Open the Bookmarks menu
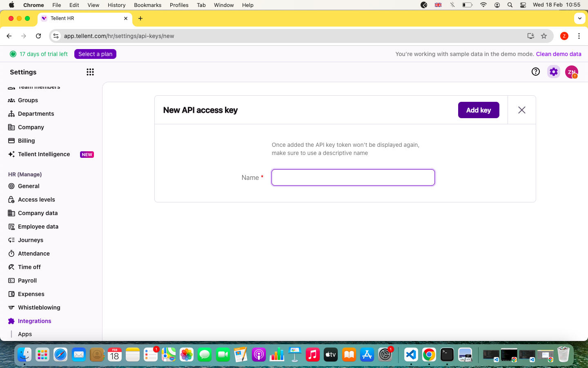Viewport: 588px width, 368px height. click(147, 5)
